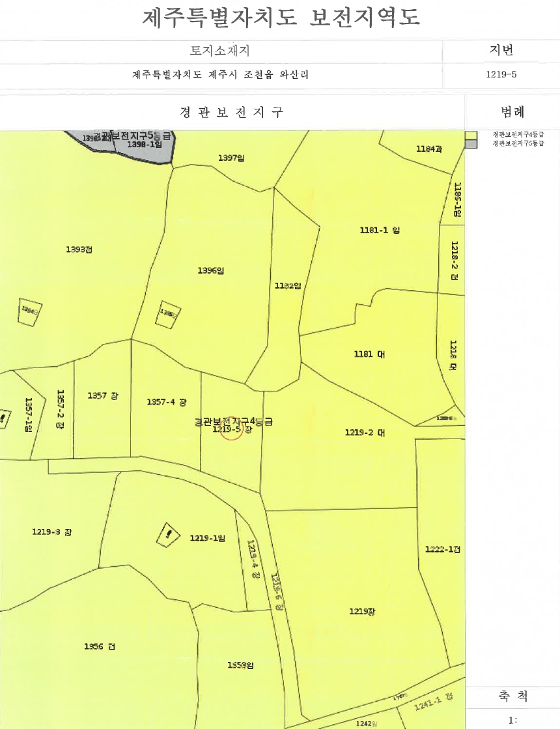The height and width of the screenshot is (729, 560).
Task: Click the parcel label 1396임
Action: pyautogui.click(x=210, y=270)
